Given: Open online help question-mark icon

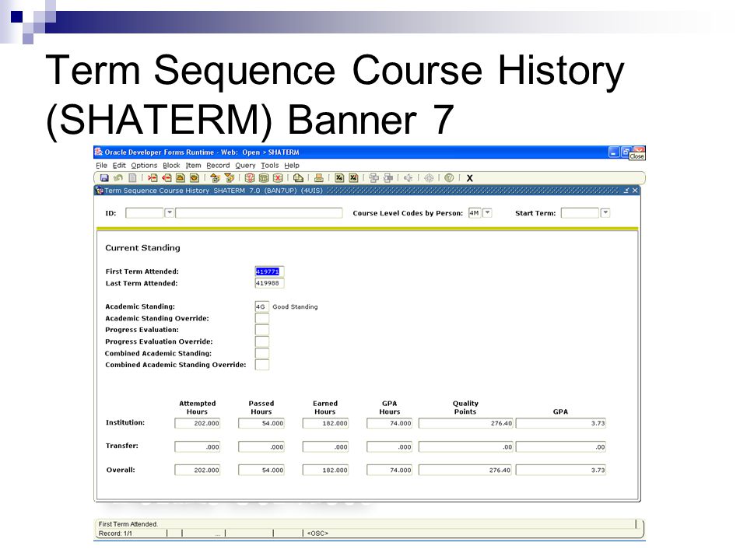Looking at the screenshot, I should pos(449,178).
